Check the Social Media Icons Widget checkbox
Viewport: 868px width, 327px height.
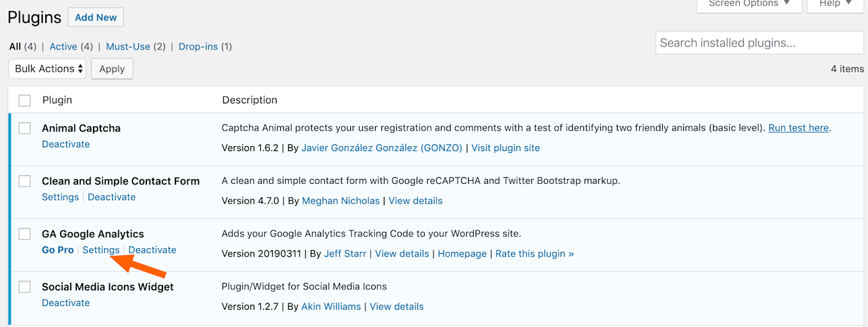click(25, 287)
